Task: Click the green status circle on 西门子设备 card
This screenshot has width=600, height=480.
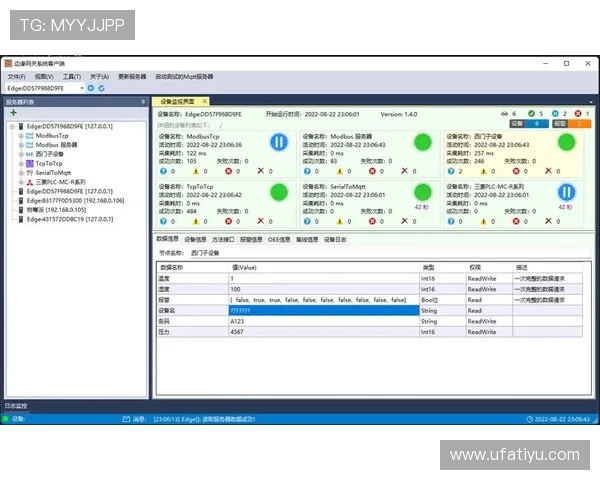Action: [x=567, y=142]
